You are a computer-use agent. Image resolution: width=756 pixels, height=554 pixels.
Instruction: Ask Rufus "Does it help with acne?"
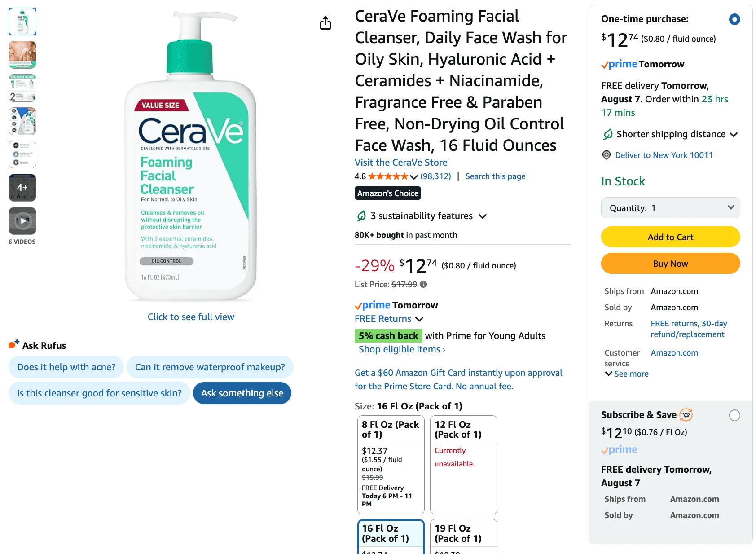coord(66,367)
